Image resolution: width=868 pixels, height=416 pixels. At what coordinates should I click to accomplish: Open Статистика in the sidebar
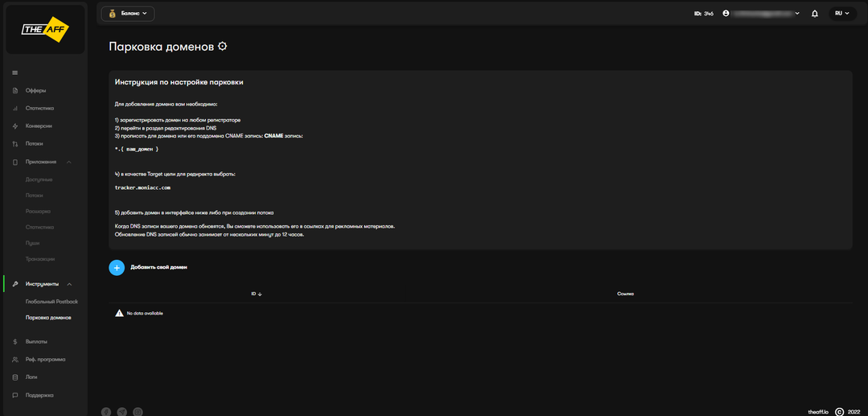[39, 108]
